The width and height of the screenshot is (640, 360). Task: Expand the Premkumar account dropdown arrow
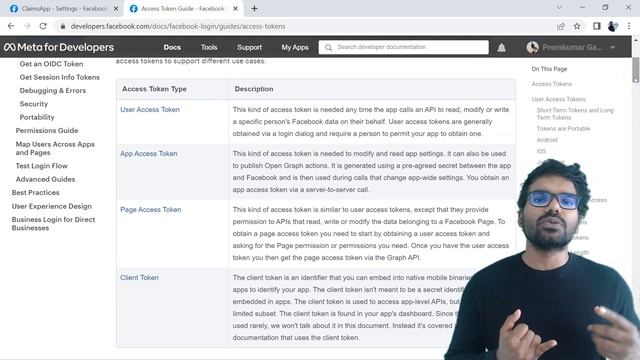tap(613, 48)
